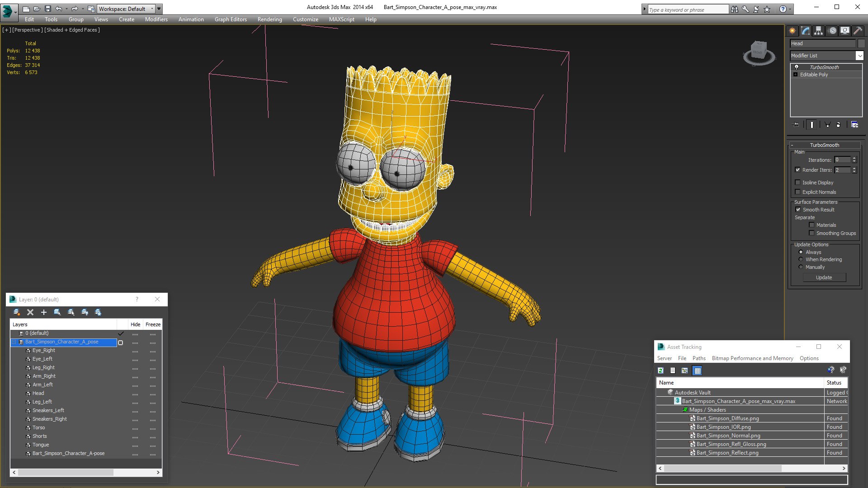This screenshot has width=868, height=488.
Task: Select the Always update option
Action: (801, 252)
